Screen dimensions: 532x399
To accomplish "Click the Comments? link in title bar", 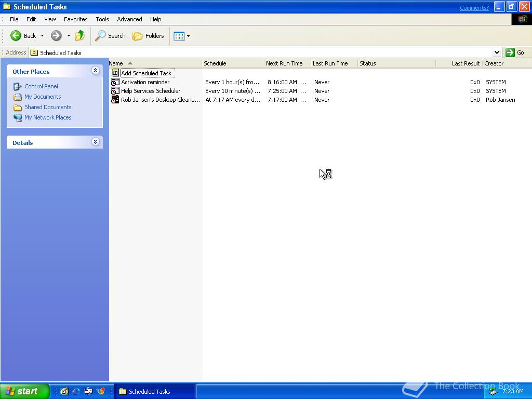I will [474, 8].
